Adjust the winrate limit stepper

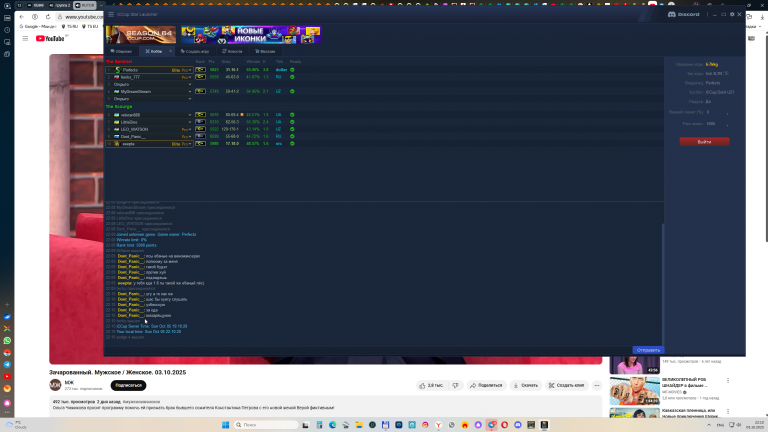pos(727,113)
